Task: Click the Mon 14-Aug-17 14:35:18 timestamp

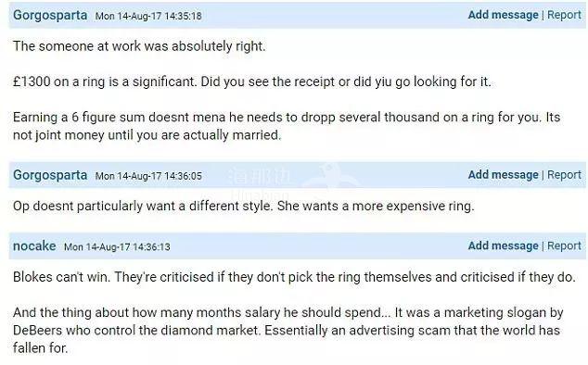Action: click(x=148, y=16)
